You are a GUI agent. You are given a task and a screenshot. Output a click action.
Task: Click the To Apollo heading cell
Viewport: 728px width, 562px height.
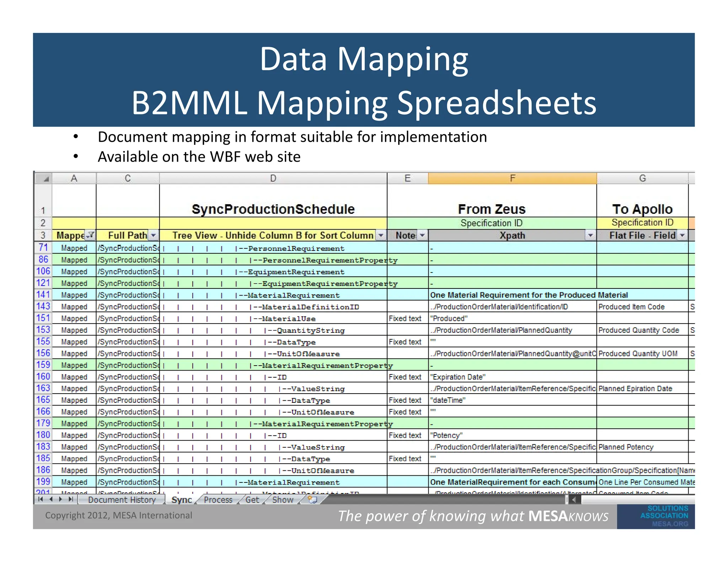pyautogui.click(x=642, y=200)
